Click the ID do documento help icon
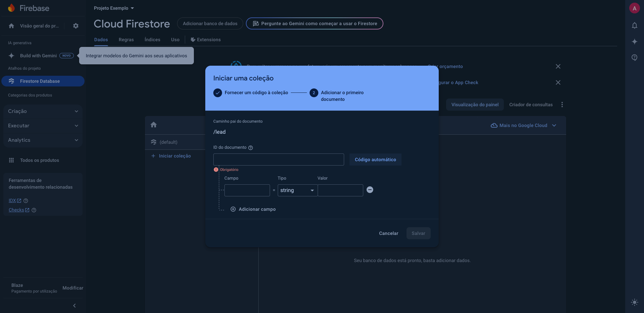The width and height of the screenshot is (644, 313). point(251,148)
